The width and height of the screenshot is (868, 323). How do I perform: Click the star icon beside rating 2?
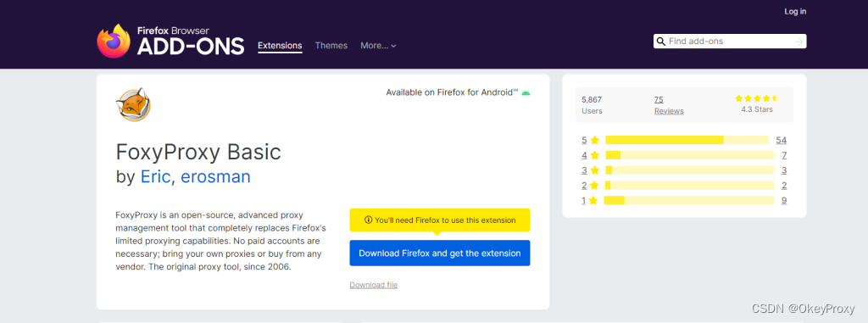point(594,185)
